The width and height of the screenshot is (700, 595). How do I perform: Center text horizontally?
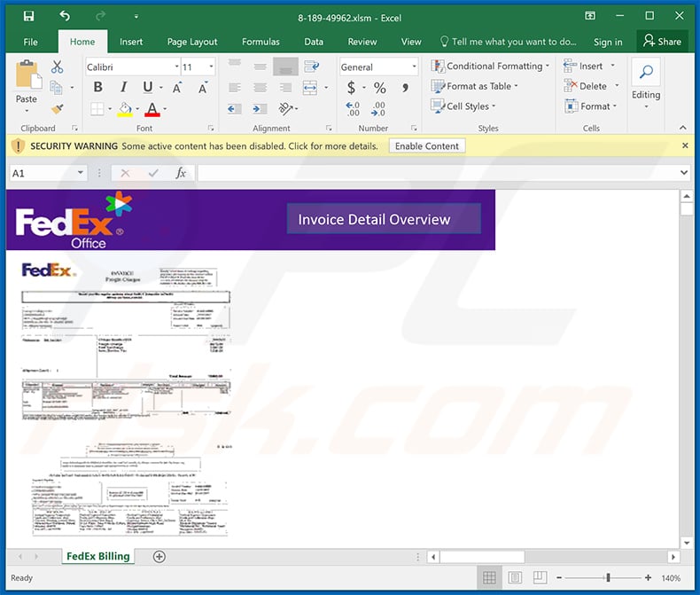pyautogui.click(x=261, y=88)
